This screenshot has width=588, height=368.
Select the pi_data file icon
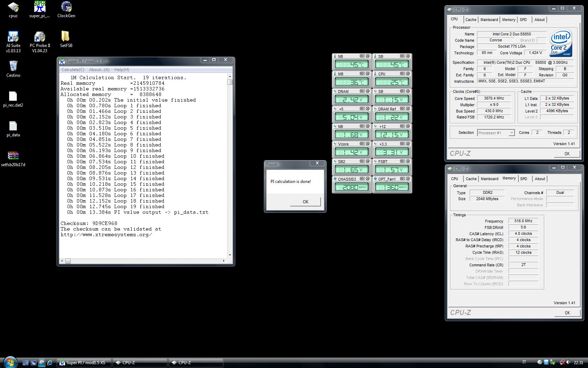(13, 129)
